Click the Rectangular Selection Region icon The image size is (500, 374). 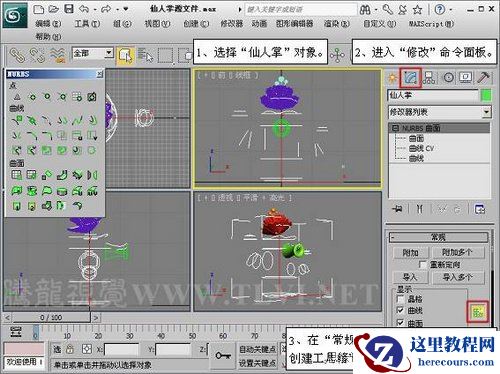165,55
